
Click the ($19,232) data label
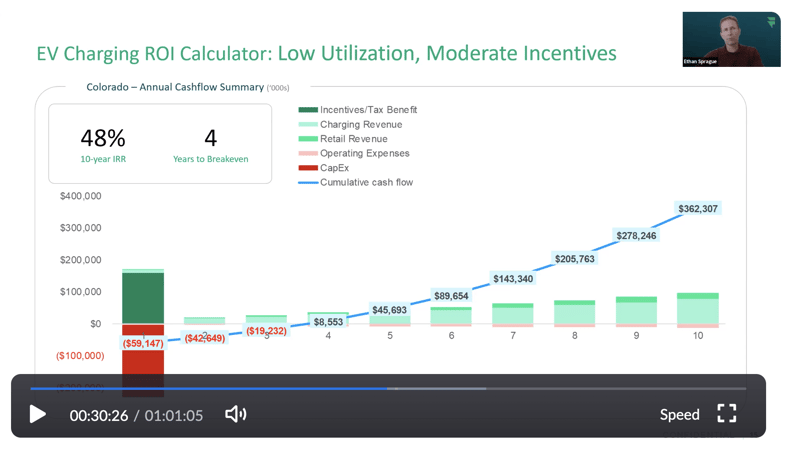[x=266, y=331]
